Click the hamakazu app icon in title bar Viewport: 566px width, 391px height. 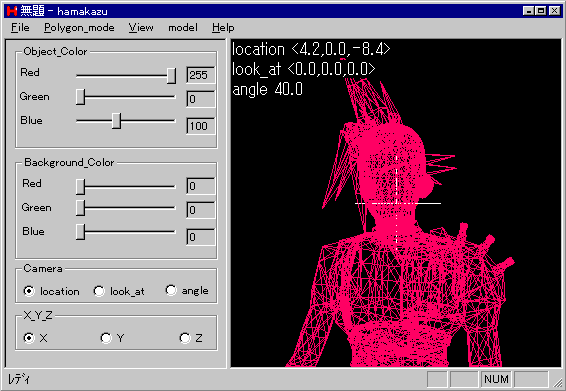click(12, 11)
